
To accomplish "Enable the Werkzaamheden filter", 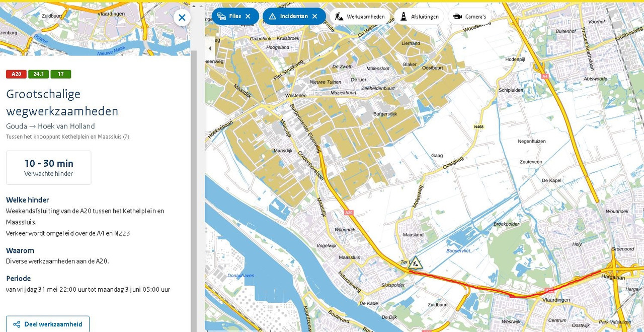I will point(360,16).
